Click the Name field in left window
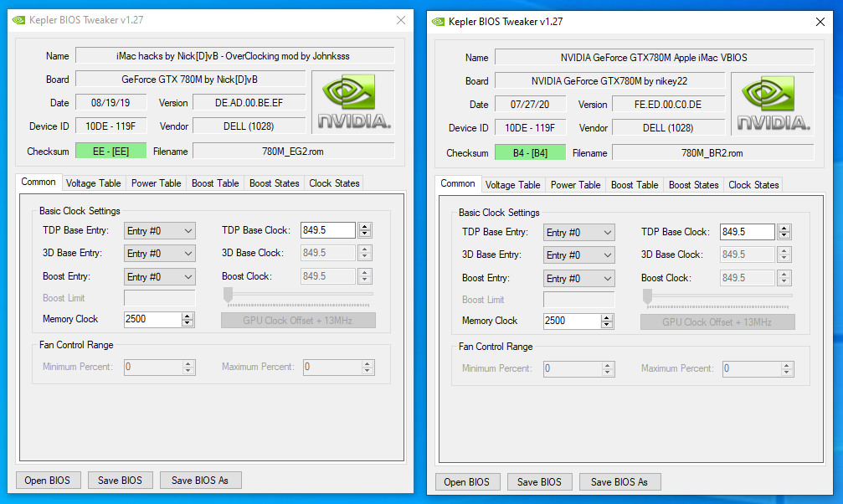 tap(235, 56)
